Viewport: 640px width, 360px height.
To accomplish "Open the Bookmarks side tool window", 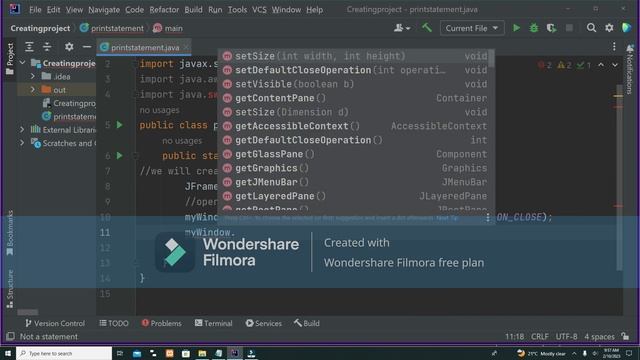I will point(10,233).
